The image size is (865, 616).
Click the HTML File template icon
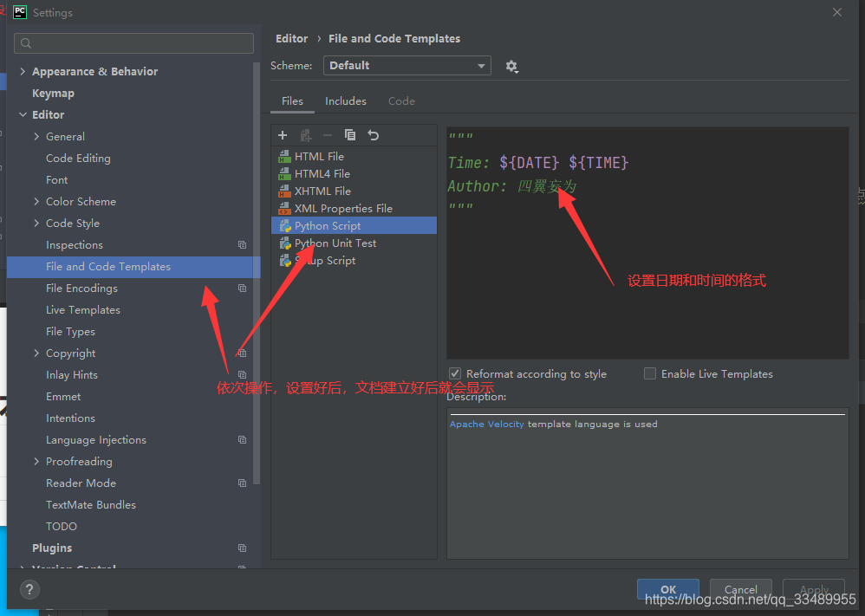click(x=284, y=157)
